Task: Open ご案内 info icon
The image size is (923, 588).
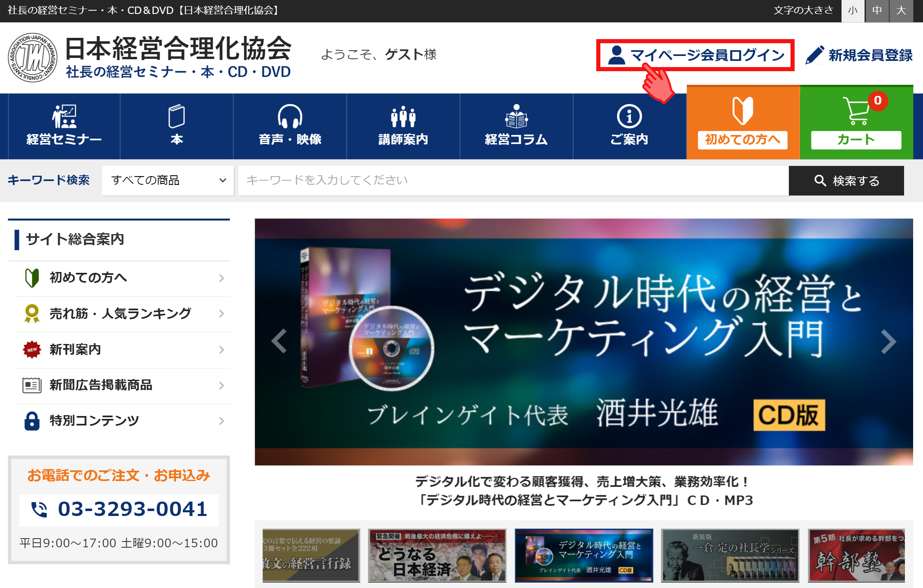Action: (629, 116)
